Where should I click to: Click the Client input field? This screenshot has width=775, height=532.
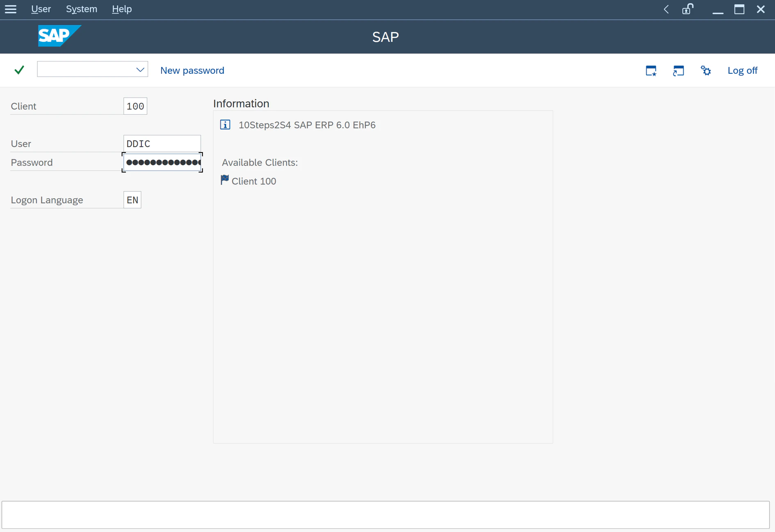(135, 106)
